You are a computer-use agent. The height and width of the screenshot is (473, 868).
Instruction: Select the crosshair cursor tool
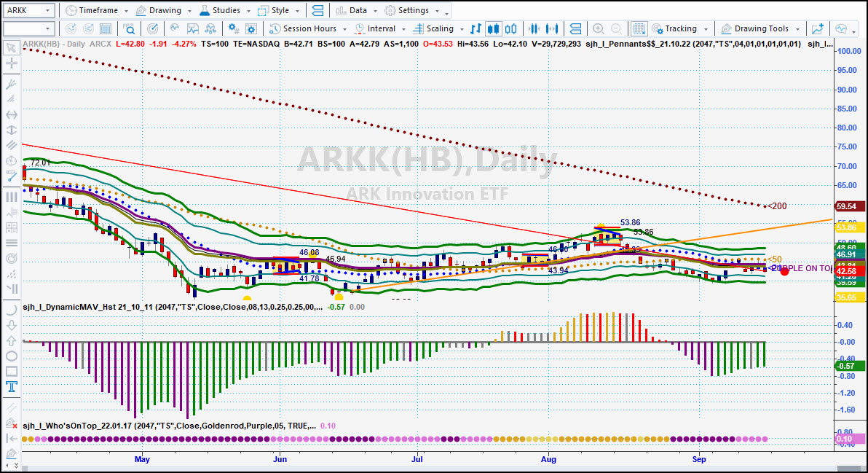[x=11, y=63]
